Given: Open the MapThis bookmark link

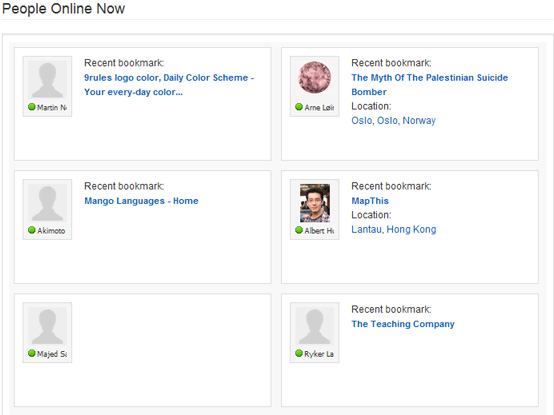Looking at the screenshot, I should 370,201.
